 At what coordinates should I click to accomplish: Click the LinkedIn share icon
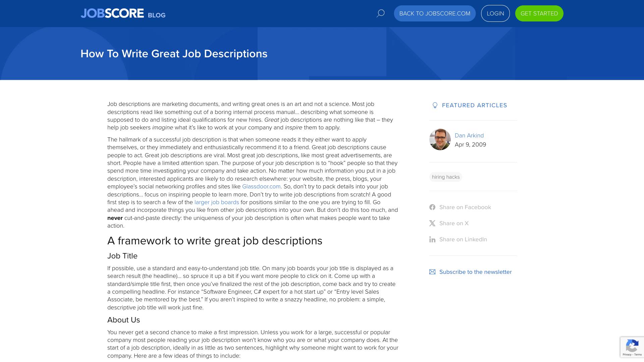point(432,239)
